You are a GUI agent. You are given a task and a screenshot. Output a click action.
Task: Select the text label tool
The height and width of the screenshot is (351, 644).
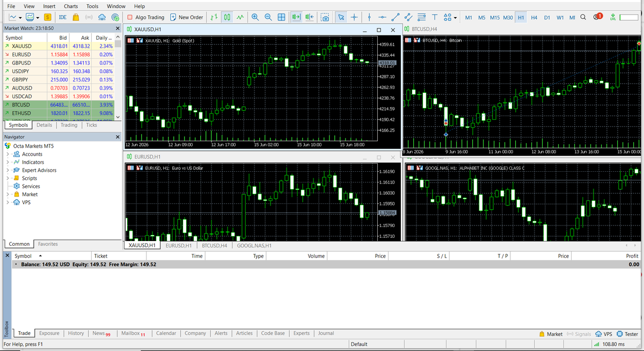click(x=435, y=17)
